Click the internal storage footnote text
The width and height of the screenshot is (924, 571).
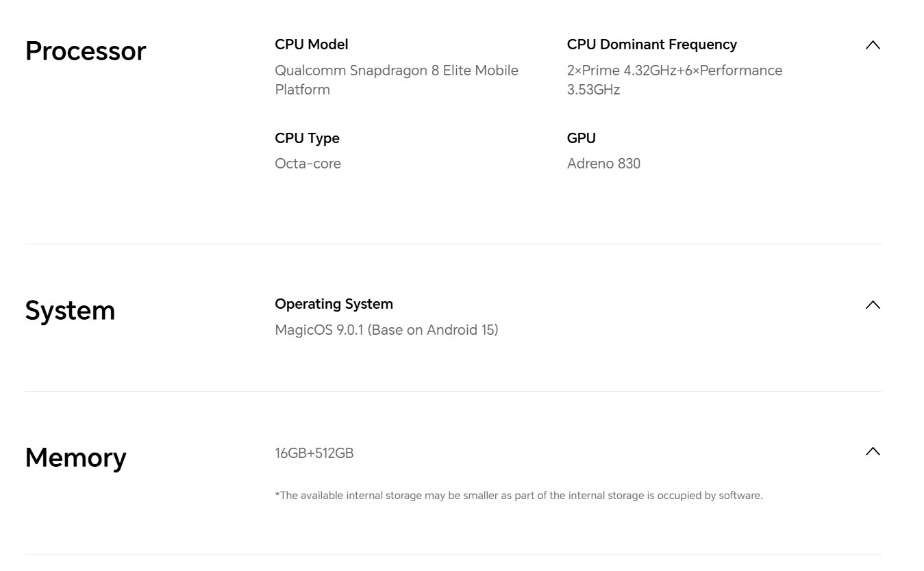coord(519,495)
